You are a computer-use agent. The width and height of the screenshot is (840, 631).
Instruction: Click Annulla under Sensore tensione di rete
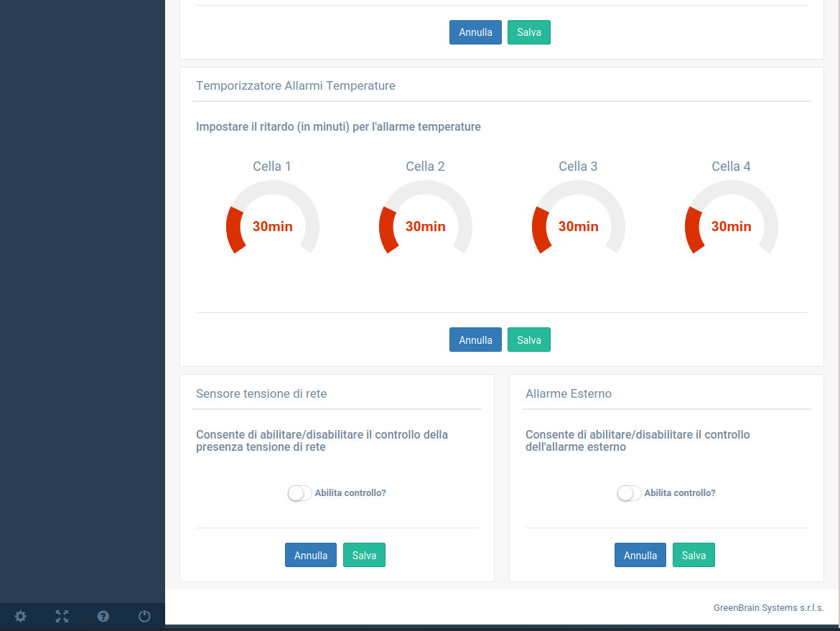click(311, 555)
